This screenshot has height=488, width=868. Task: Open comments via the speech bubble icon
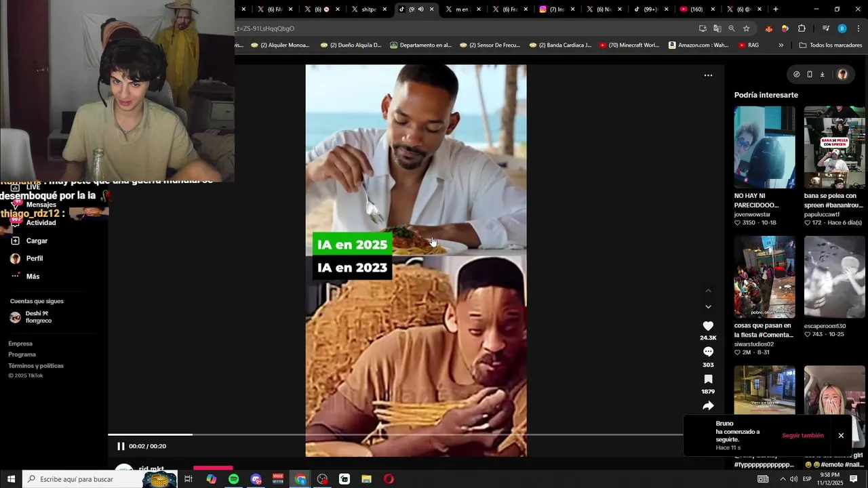coord(708,352)
